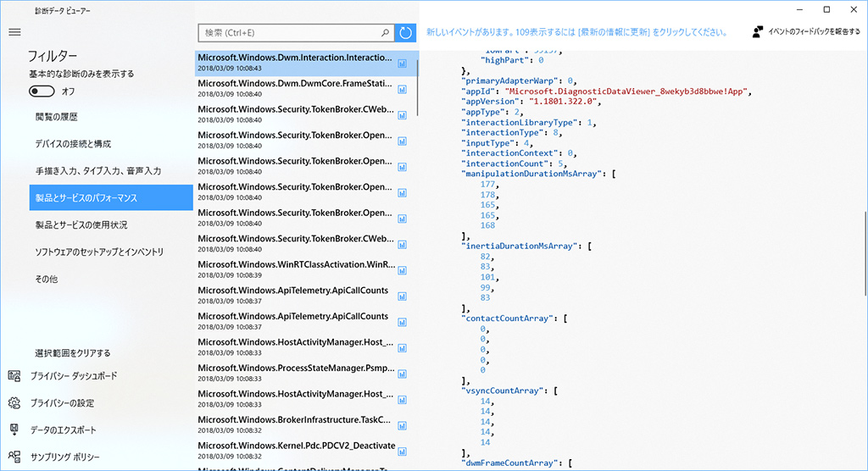Click chart icon for Dwm.Interaction event

pyautogui.click(x=403, y=64)
